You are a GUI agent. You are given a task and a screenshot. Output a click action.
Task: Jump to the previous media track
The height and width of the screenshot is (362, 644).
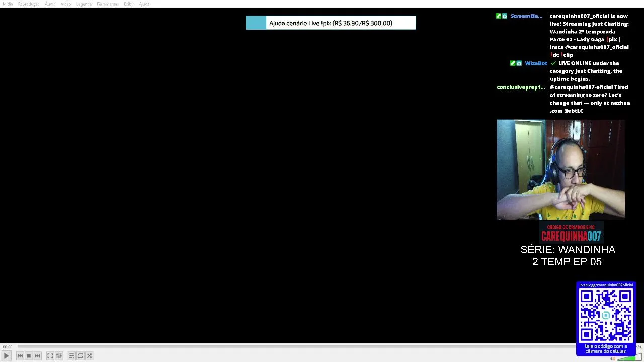[x=20, y=356]
